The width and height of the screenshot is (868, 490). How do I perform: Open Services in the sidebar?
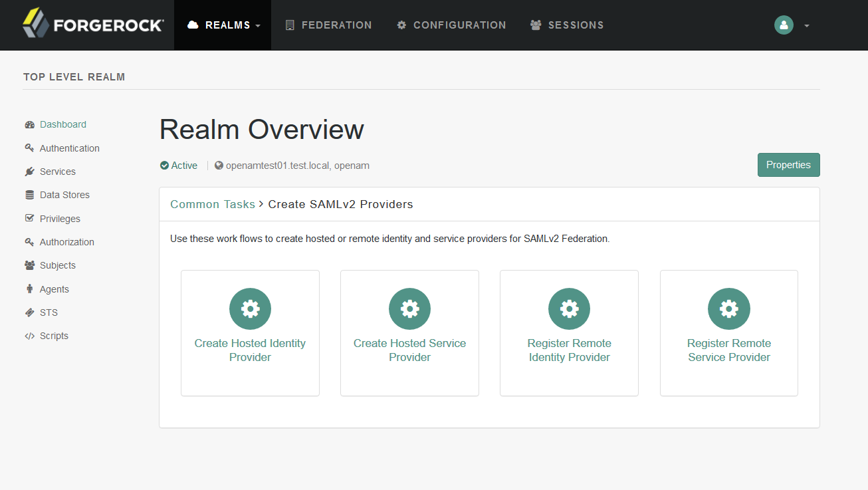(58, 172)
